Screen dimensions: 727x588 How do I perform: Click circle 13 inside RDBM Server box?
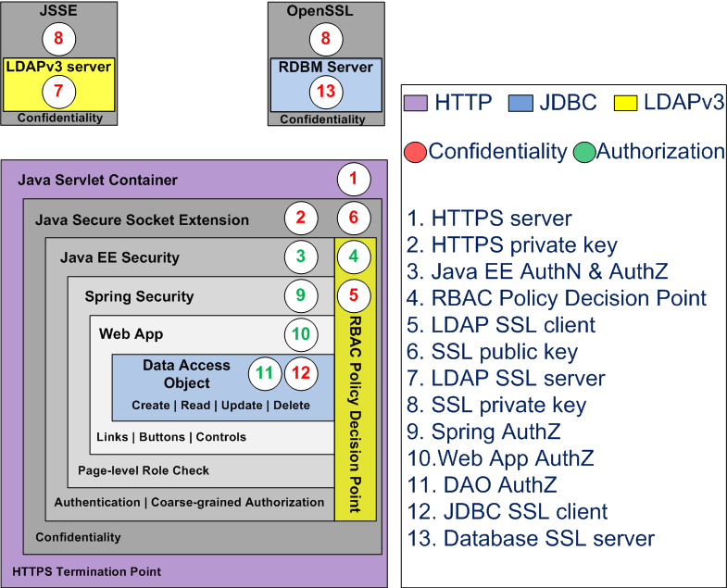326,91
